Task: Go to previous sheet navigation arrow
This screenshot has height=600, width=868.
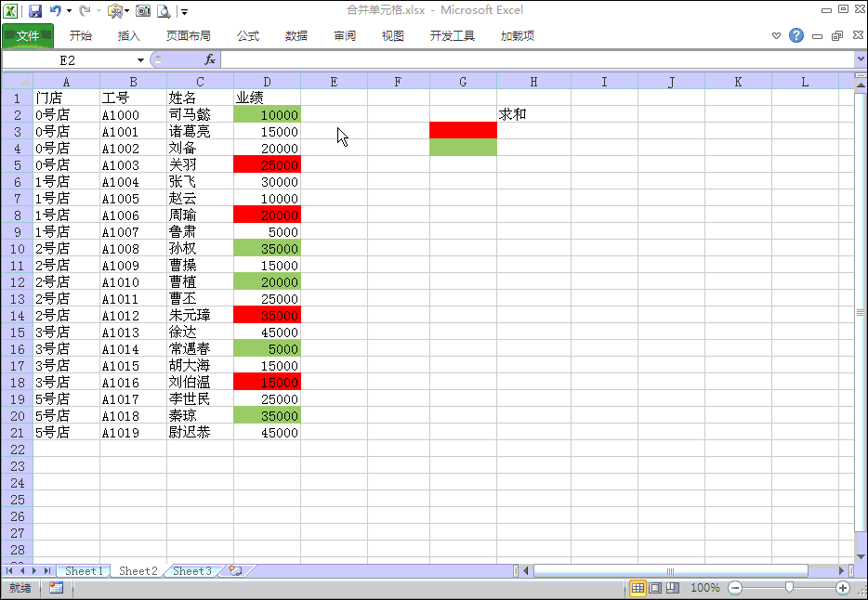Action: (22, 570)
